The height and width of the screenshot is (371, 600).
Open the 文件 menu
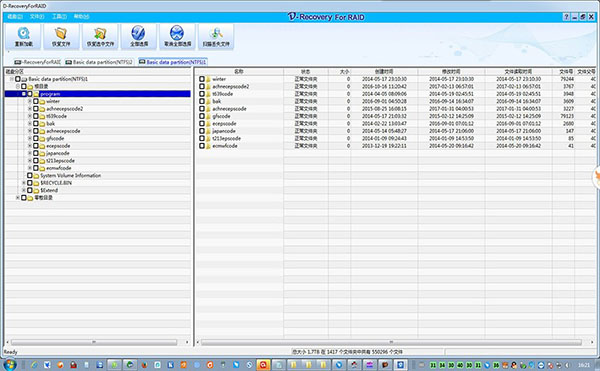click(37, 17)
